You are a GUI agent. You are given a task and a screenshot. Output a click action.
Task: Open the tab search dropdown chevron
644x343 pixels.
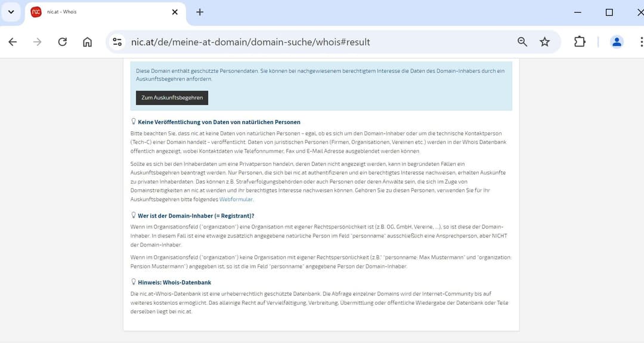point(11,13)
